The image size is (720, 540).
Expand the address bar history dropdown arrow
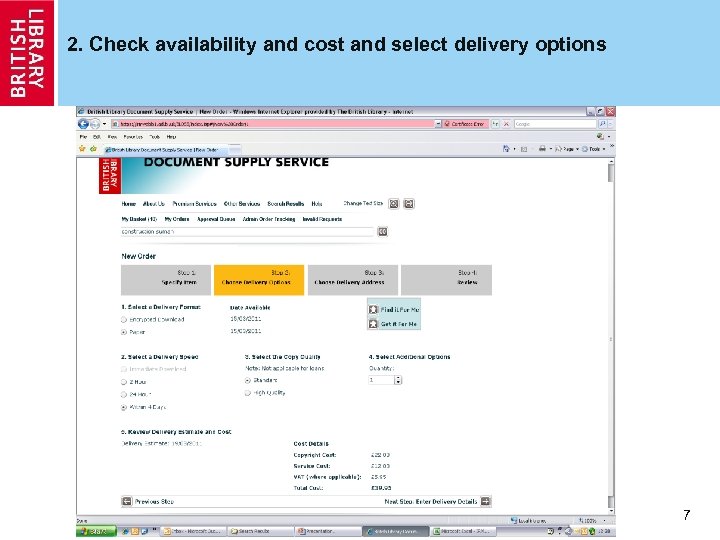(438, 124)
